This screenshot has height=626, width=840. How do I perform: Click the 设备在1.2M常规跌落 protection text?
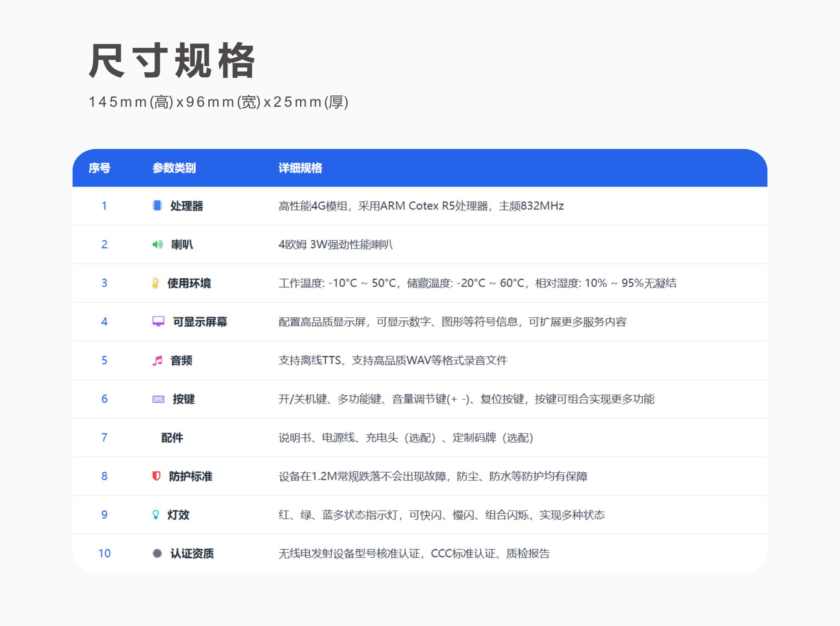[x=433, y=476]
